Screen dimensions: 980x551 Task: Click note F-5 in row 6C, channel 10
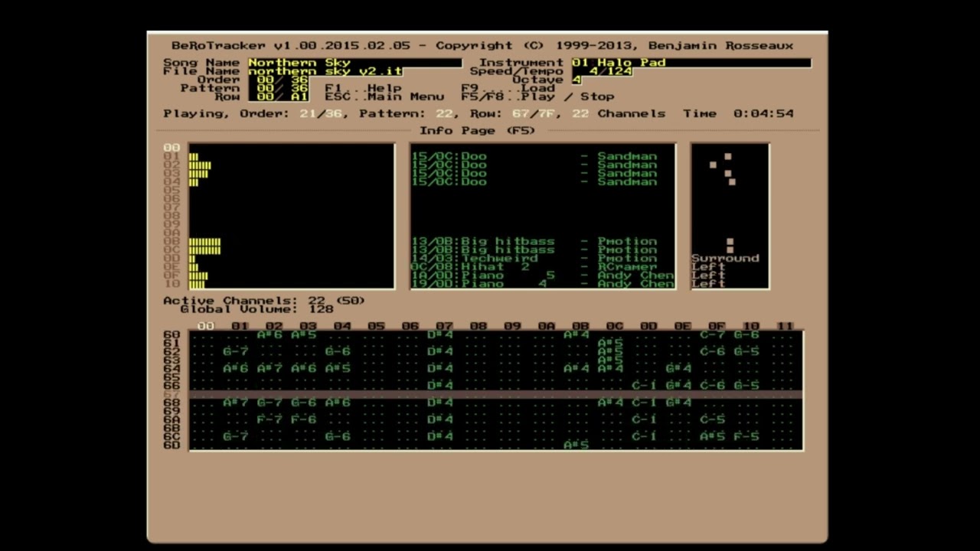tap(746, 437)
